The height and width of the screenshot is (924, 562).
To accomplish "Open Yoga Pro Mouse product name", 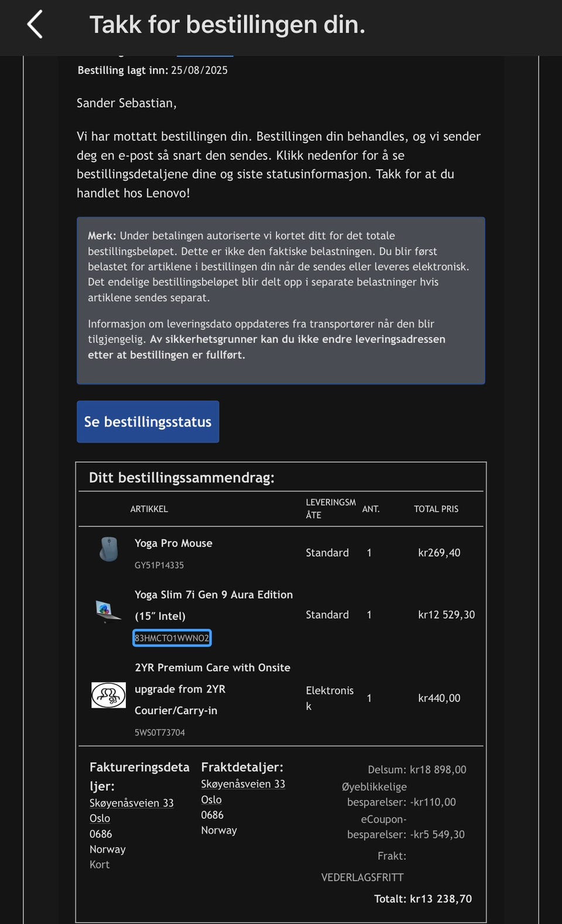I will tap(173, 543).
